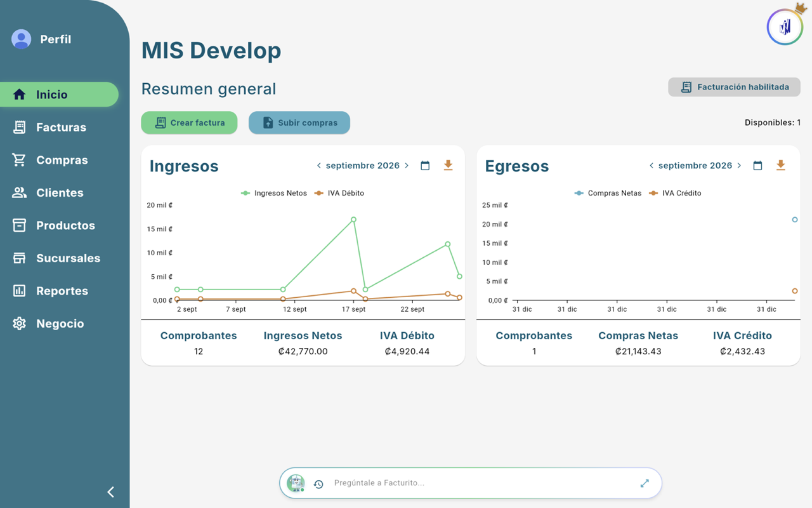The height and width of the screenshot is (508, 812).
Task: Go to next month in Egresos
Action: coord(739,166)
